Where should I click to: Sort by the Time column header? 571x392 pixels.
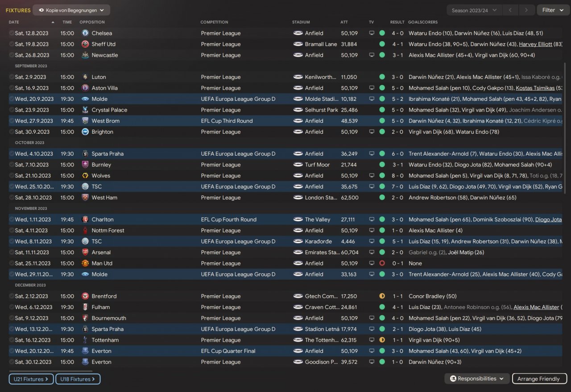[67, 22]
